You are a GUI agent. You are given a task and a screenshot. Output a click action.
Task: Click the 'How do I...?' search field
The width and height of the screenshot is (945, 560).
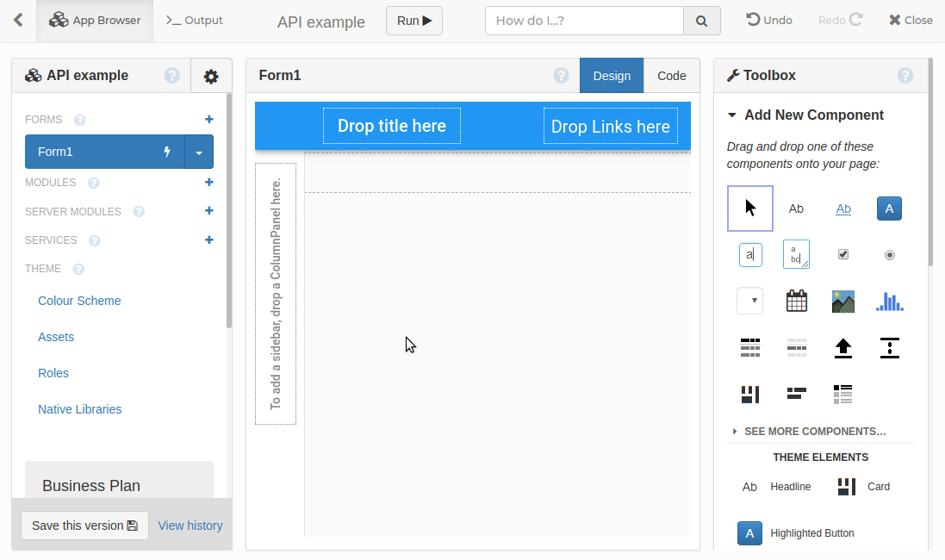tap(584, 21)
